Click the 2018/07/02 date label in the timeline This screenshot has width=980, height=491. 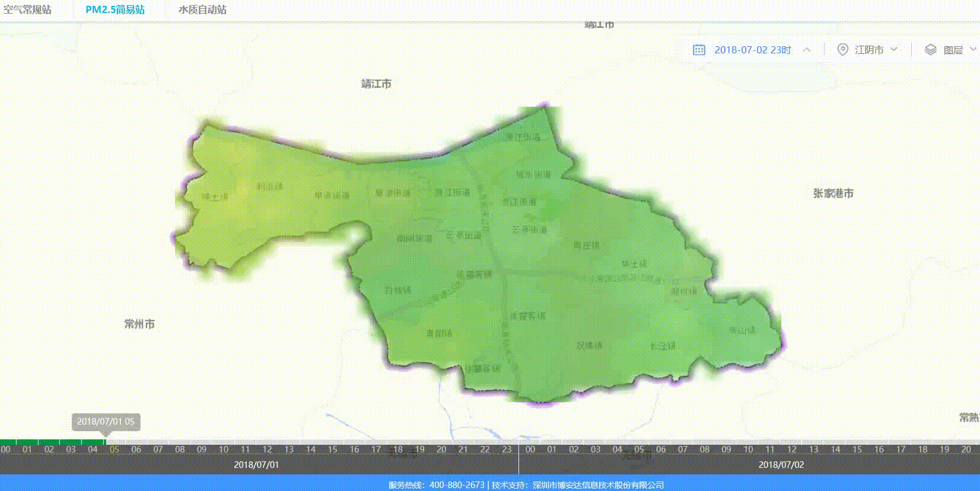781,464
